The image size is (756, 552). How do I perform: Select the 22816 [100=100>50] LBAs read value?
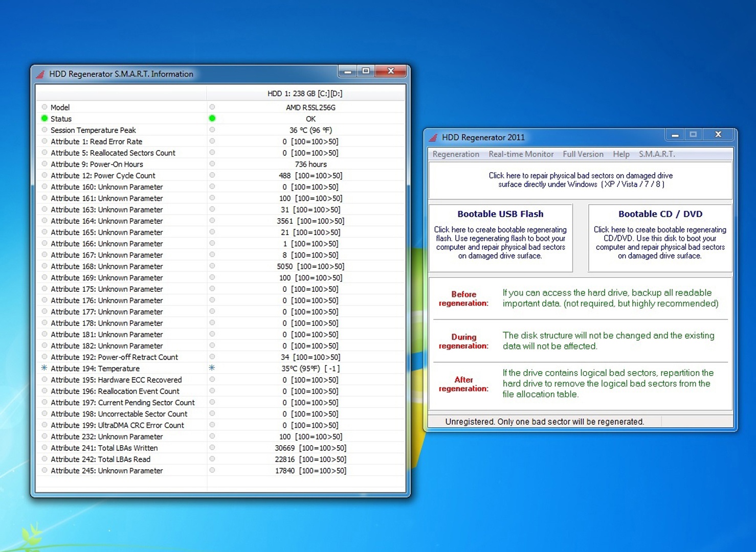[x=310, y=459]
